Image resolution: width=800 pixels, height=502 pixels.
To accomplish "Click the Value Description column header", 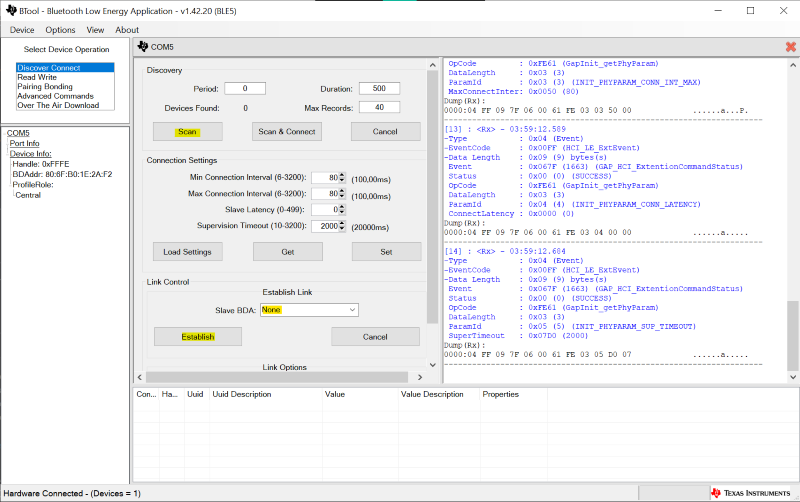I will click(x=439, y=394).
